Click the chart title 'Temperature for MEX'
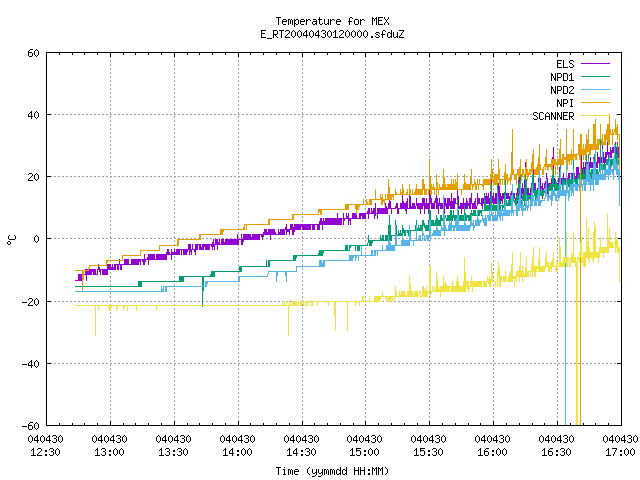The height and width of the screenshot is (480, 640). 332,21
